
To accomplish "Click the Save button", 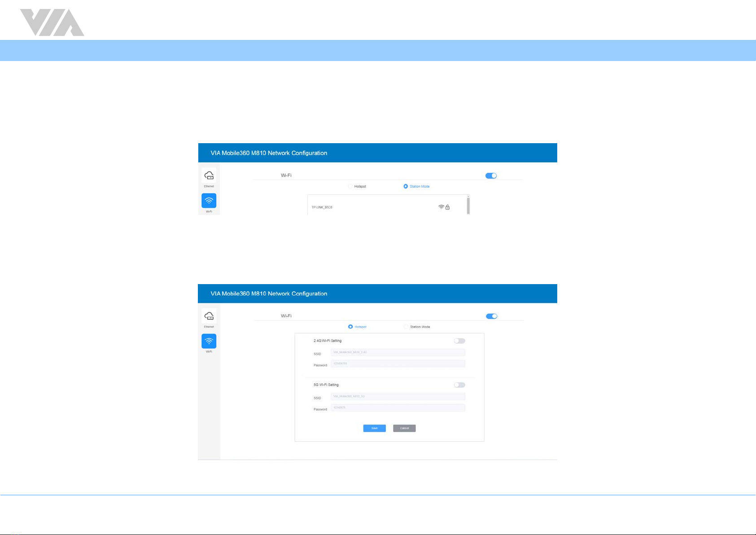I will (375, 428).
